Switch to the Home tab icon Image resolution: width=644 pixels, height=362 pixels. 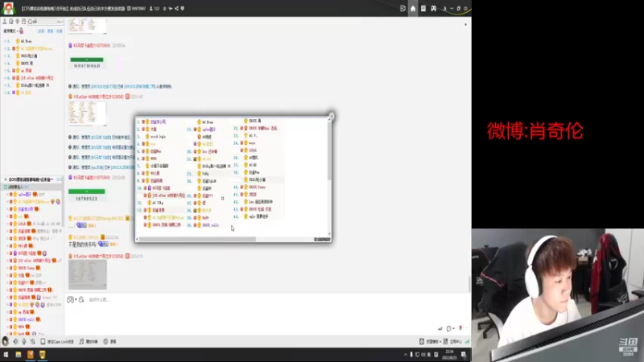tap(413, 9)
